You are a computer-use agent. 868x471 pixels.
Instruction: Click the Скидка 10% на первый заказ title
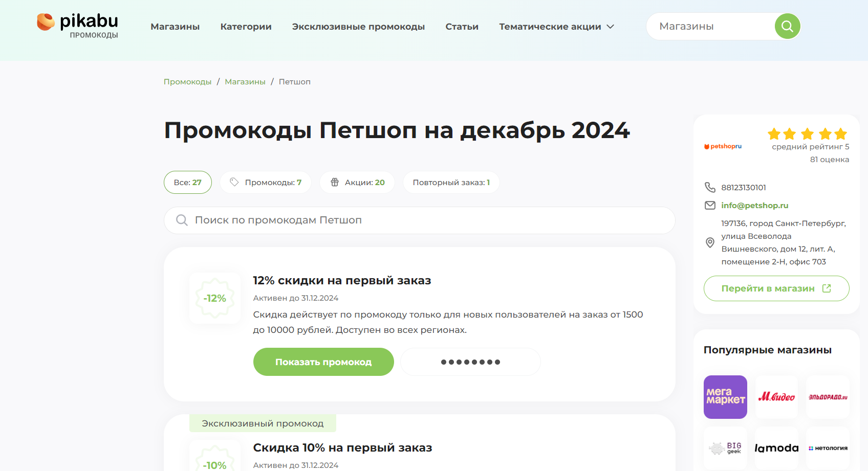click(342, 447)
